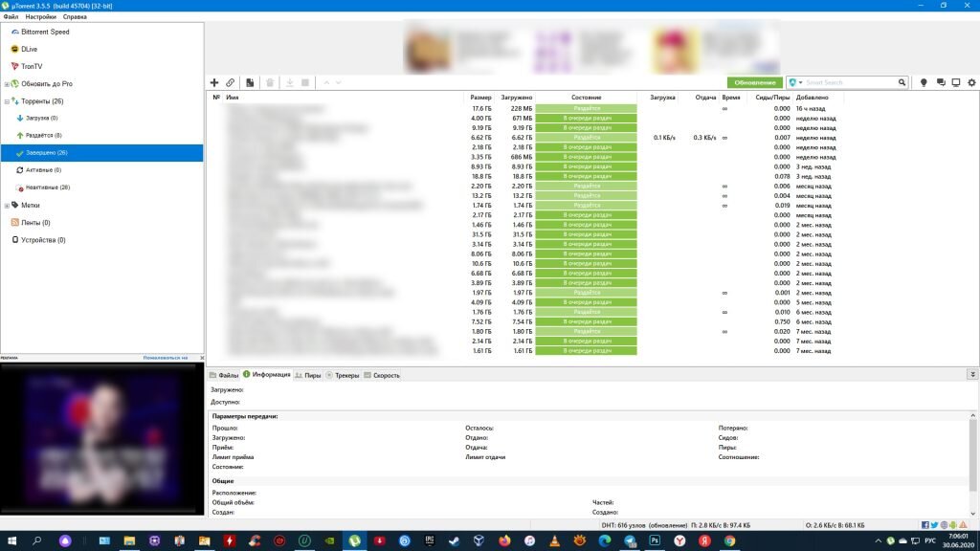Viewport: 980px width, 551px height.
Task: Sort by the Размер column header
Action: click(x=480, y=98)
